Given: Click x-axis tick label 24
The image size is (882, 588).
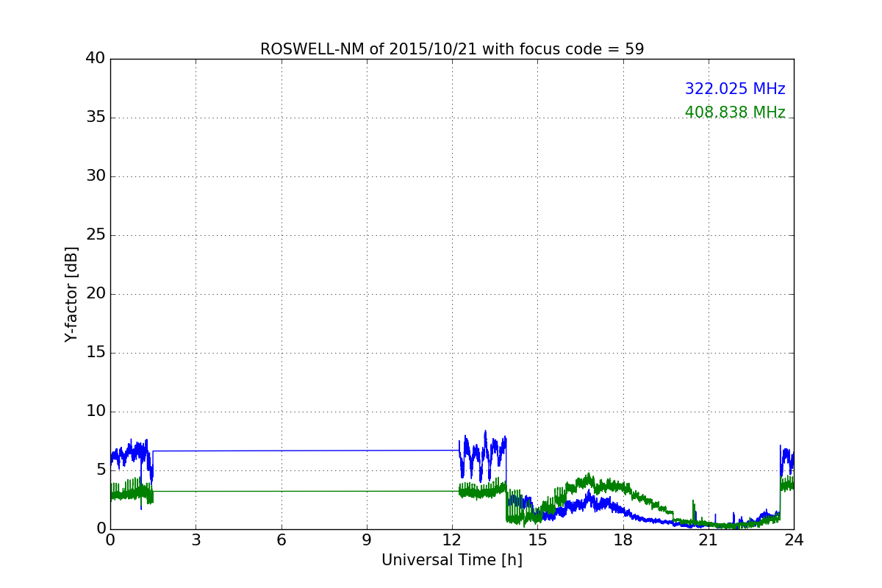Looking at the screenshot, I should tap(794, 540).
